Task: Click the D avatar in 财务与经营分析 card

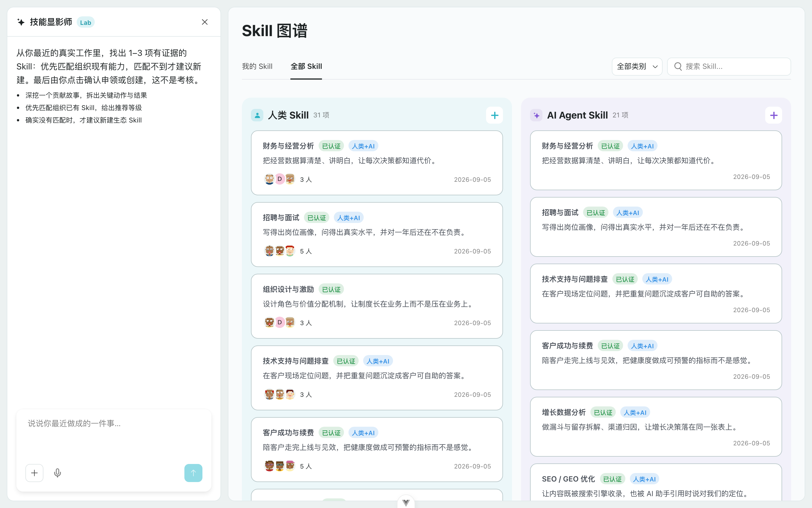Action: [x=279, y=179]
